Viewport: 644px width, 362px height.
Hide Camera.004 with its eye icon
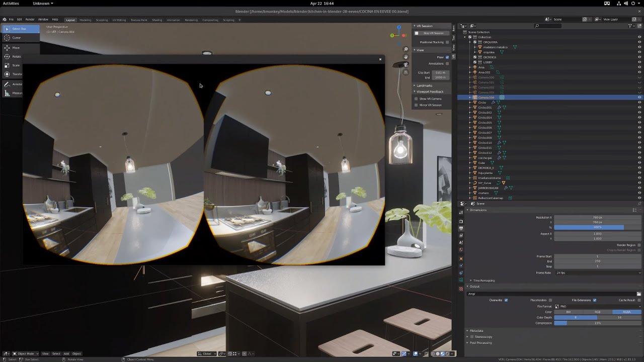point(639,98)
